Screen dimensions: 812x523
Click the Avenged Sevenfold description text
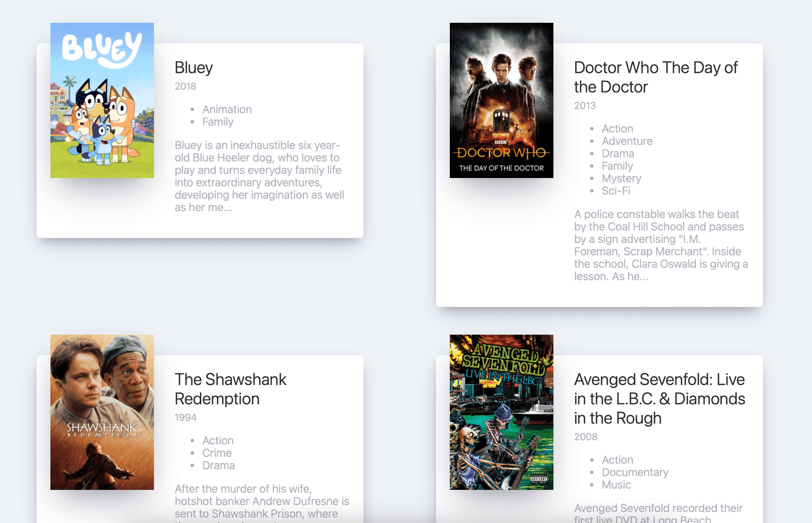pyautogui.click(x=658, y=512)
